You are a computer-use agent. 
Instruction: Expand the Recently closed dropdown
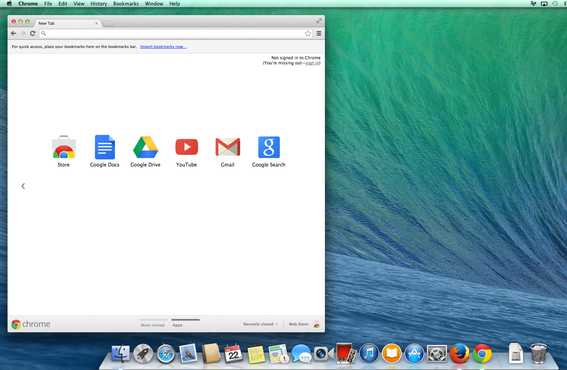click(261, 324)
